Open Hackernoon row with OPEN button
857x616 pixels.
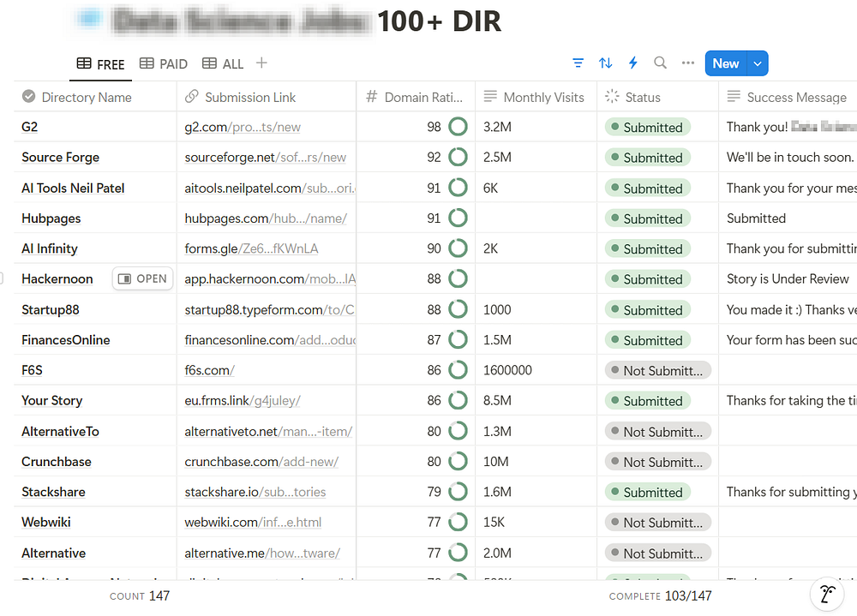point(142,278)
